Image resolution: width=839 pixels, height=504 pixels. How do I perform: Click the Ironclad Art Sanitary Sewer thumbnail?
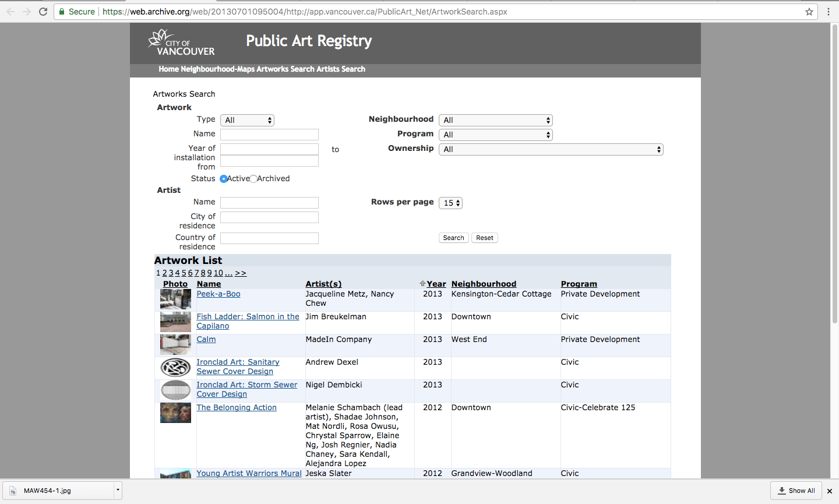click(175, 368)
